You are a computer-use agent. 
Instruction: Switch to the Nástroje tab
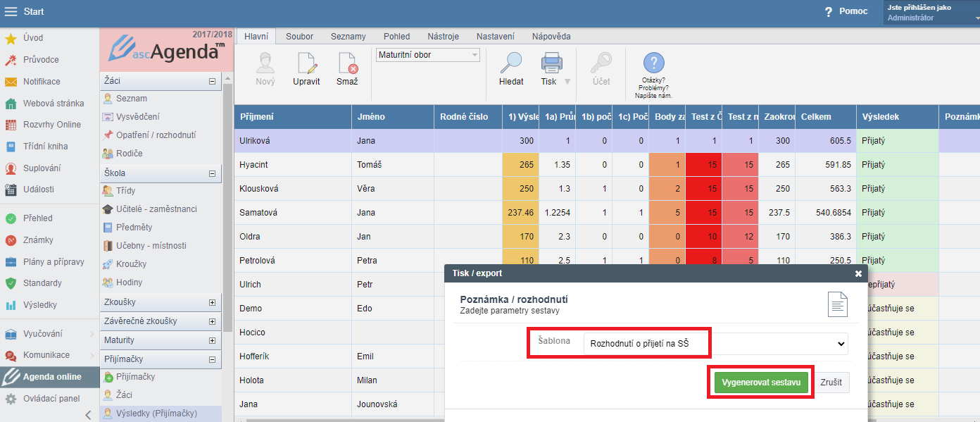tap(443, 37)
